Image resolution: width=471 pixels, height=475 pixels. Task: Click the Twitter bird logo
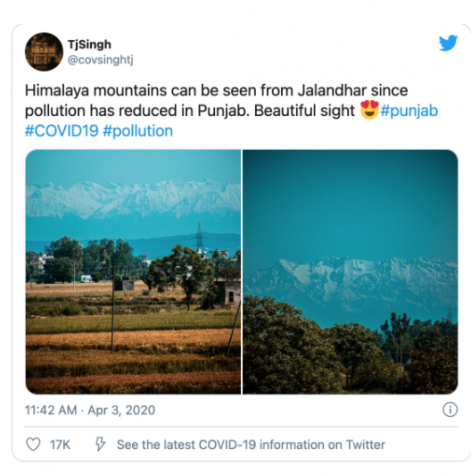[448, 43]
